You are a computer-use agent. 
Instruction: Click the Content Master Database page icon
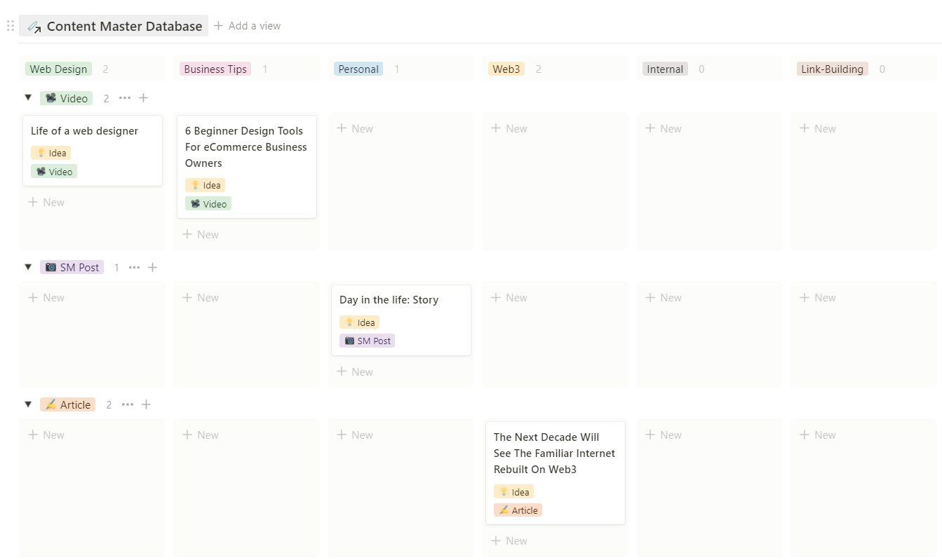[34, 25]
